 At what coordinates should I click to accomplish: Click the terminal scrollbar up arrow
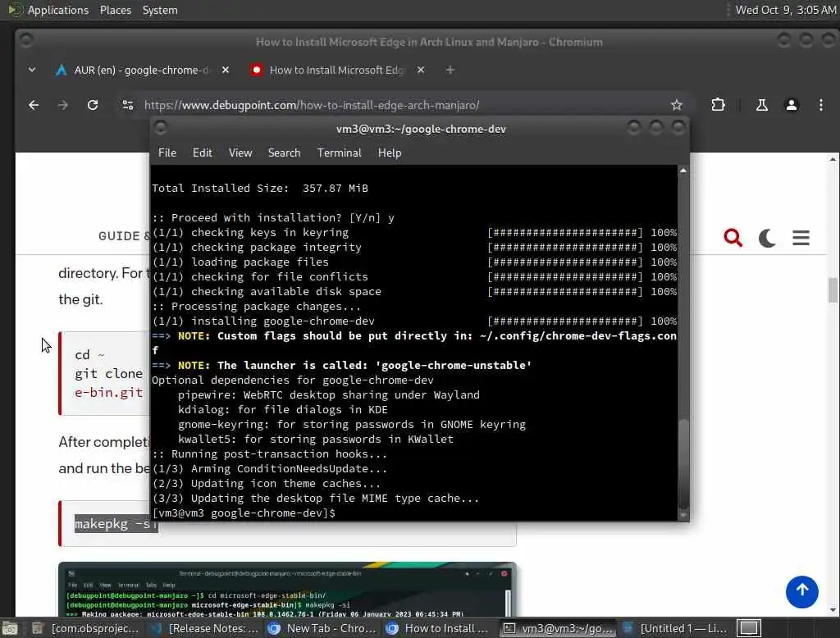(x=683, y=171)
